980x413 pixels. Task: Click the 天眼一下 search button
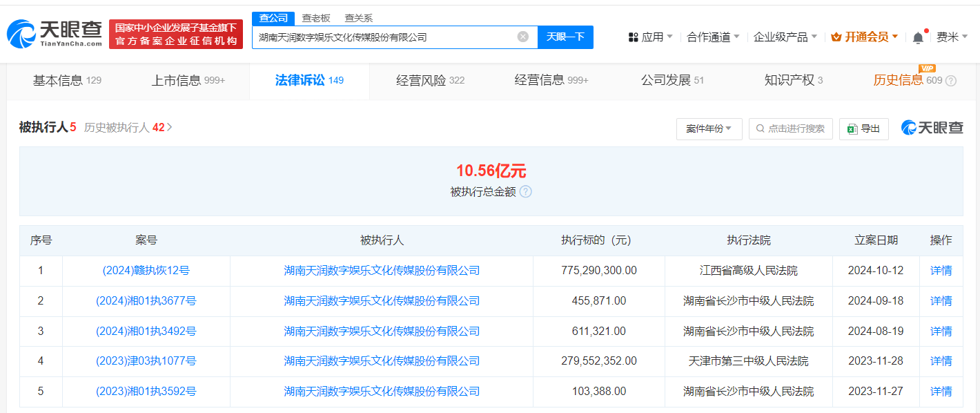pos(566,37)
